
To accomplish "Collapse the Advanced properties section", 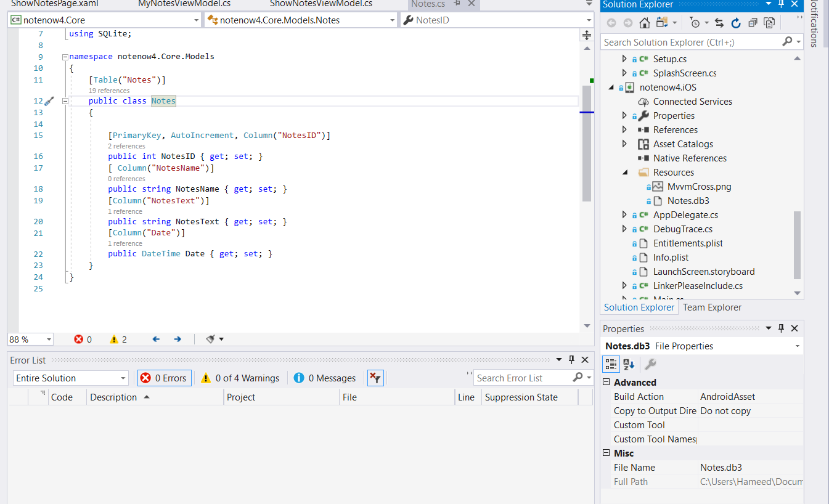I will point(606,383).
